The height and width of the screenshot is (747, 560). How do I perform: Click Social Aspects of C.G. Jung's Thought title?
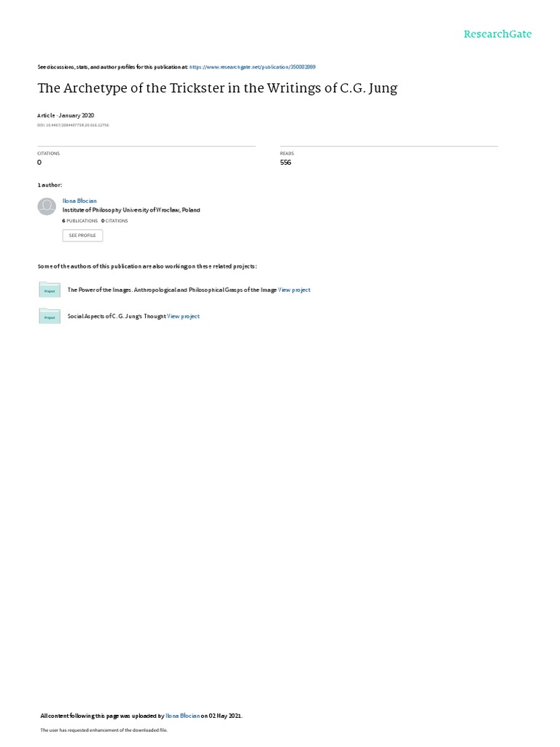[x=117, y=317]
